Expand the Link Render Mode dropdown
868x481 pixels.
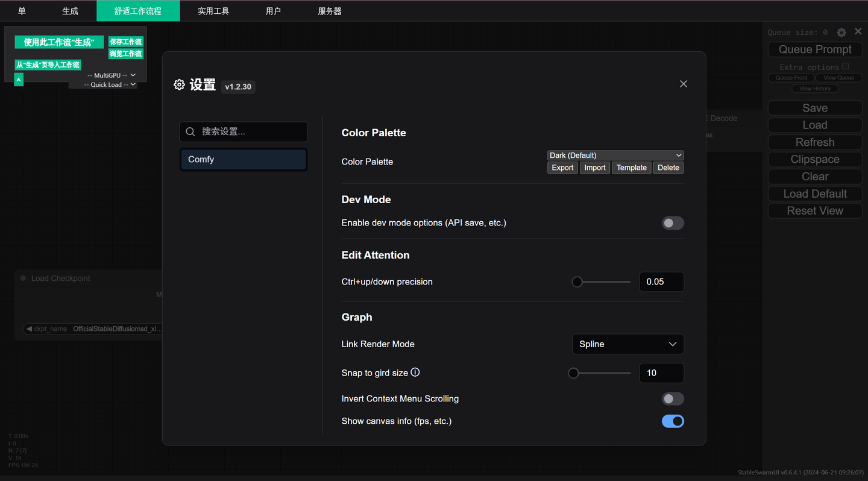627,344
